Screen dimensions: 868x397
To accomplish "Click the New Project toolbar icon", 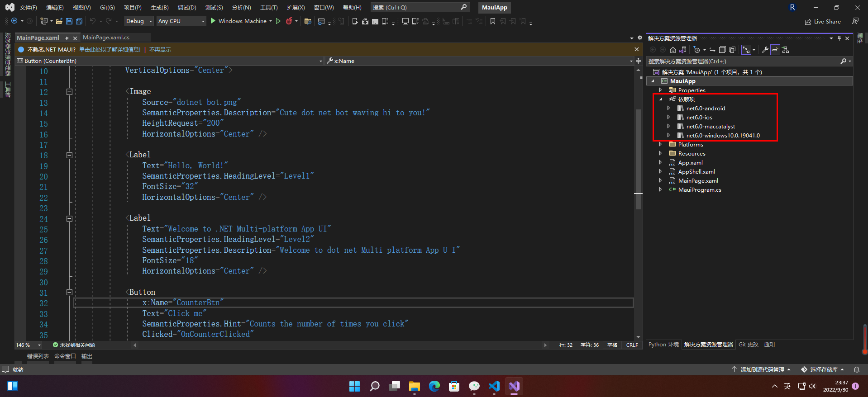I will (43, 21).
